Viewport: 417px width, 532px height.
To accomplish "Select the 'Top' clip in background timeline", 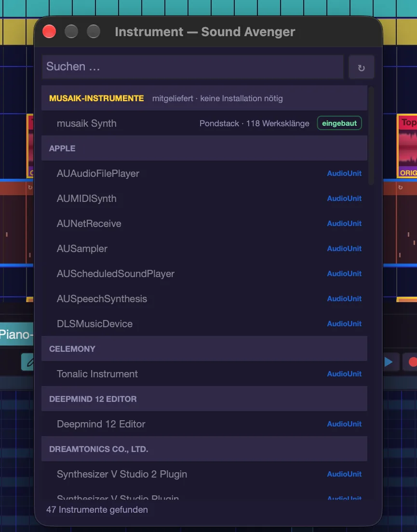I will (407, 146).
